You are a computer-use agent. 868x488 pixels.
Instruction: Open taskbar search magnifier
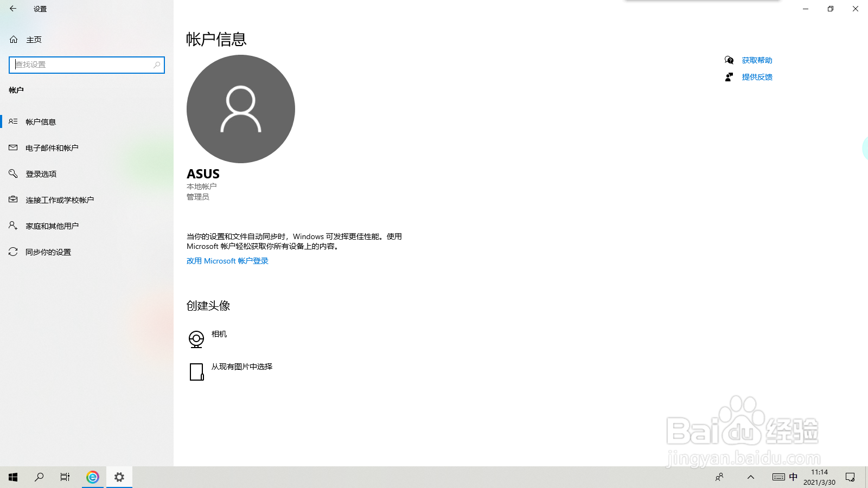(39, 477)
